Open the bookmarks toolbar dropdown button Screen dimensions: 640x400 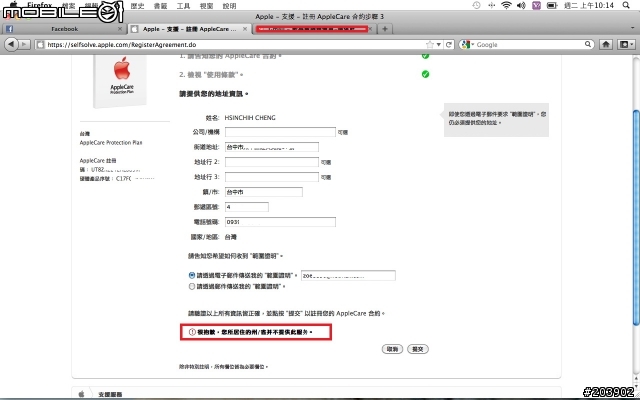point(626,44)
